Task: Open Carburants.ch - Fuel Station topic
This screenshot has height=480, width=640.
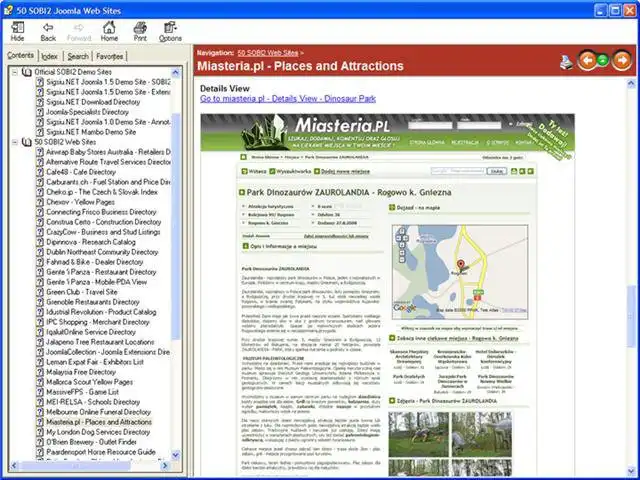Action: click(x=108, y=182)
